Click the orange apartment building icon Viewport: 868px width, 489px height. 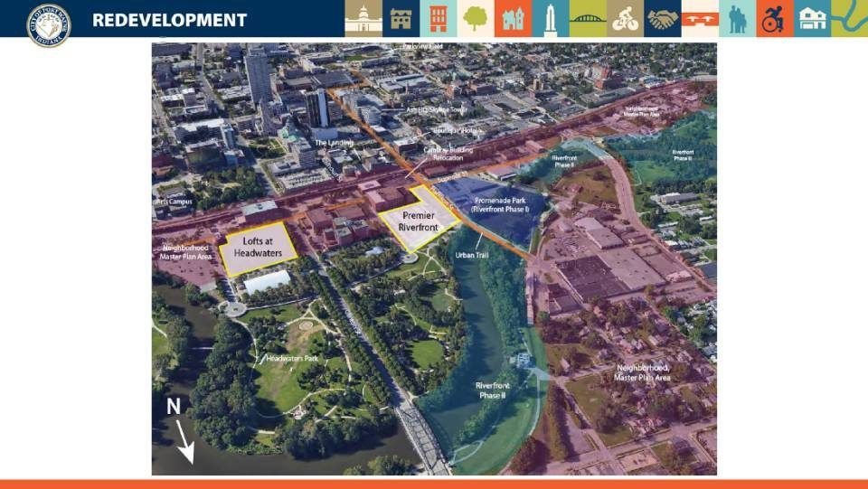pos(438,19)
